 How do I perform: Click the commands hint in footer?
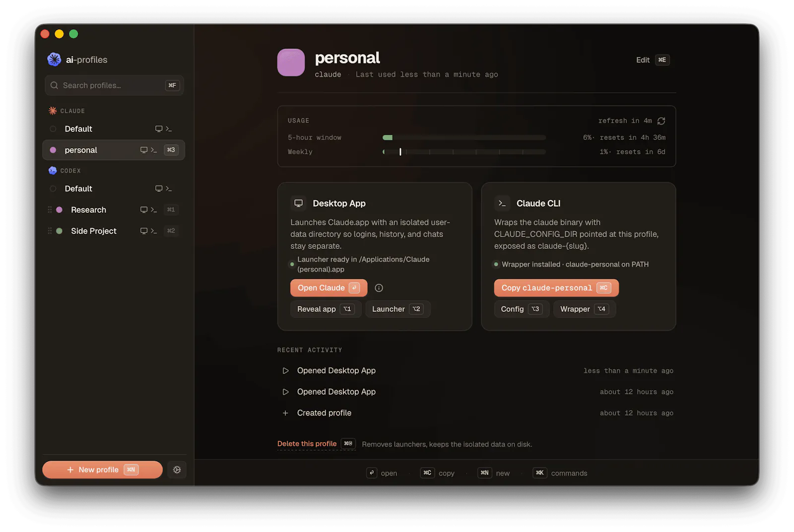(560, 473)
